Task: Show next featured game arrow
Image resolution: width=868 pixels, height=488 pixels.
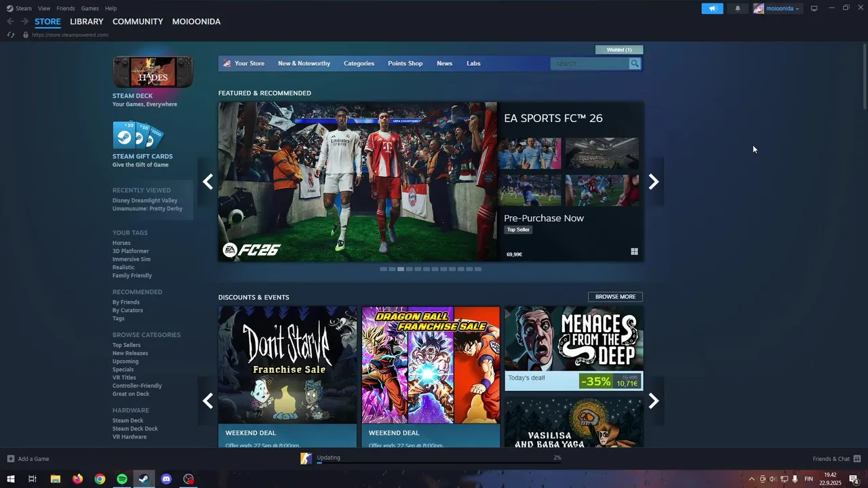Action: pyautogui.click(x=654, y=182)
